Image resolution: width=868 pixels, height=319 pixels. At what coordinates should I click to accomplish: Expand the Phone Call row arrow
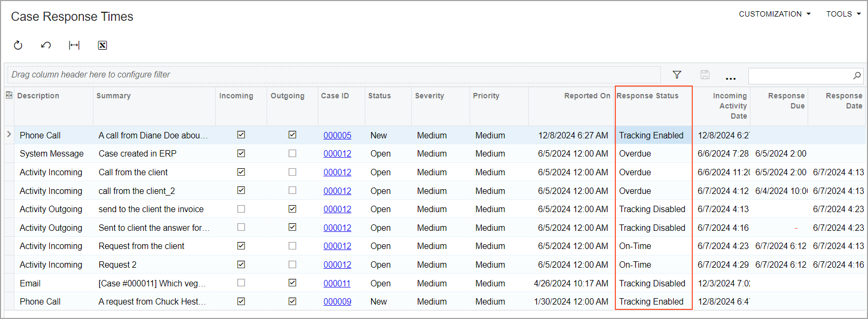click(x=9, y=135)
